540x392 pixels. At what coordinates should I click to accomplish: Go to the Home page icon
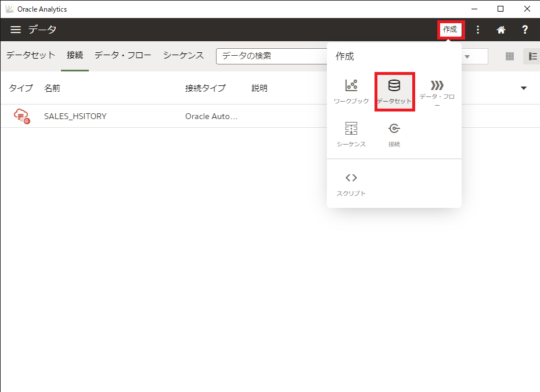click(501, 30)
